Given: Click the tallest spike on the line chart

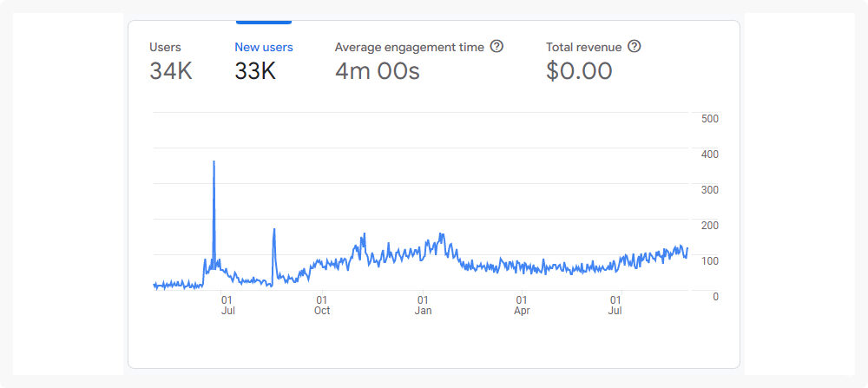Looking at the screenshot, I should tap(214, 162).
